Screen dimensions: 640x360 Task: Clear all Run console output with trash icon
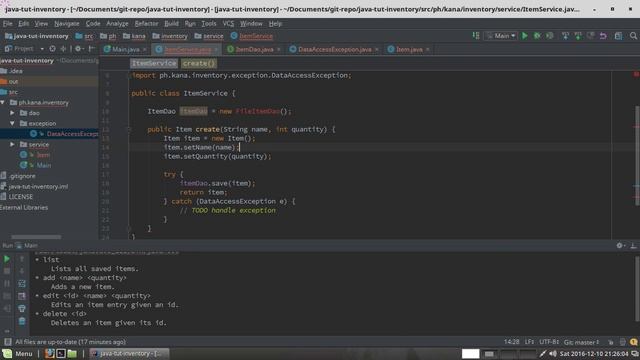(22, 321)
